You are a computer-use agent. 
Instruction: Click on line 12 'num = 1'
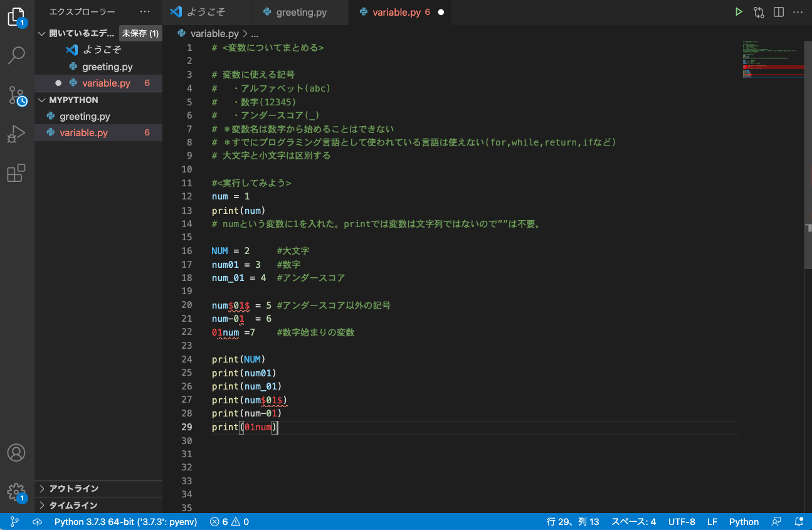tap(231, 197)
